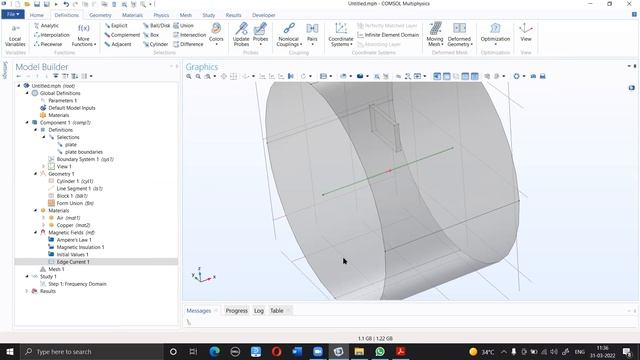
Task: Toggle fourth blue scene button in Graphics toolbar
Action: point(465,76)
